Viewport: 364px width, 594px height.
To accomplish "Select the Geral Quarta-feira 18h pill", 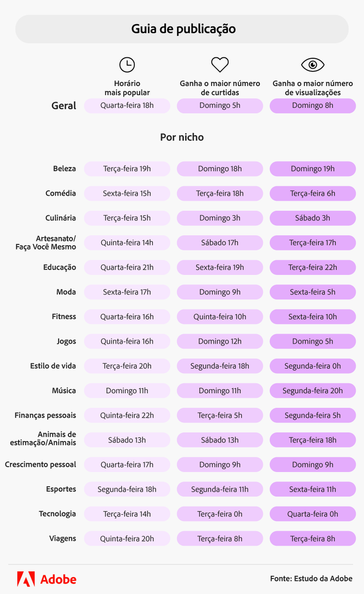I will [x=127, y=105].
